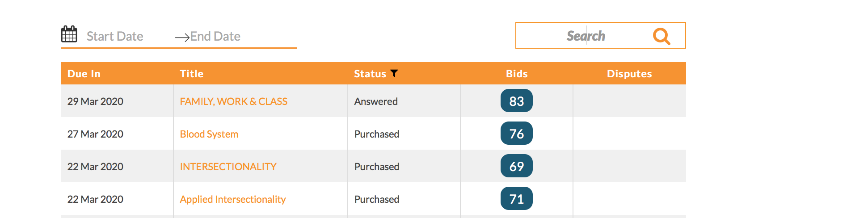868x218 pixels.
Task: Focus the Start Date field
Action: click(115, 36)
